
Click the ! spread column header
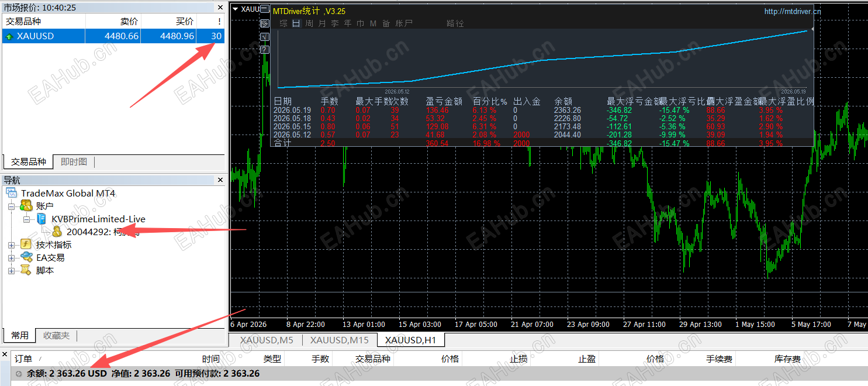[x=211, y=21]
